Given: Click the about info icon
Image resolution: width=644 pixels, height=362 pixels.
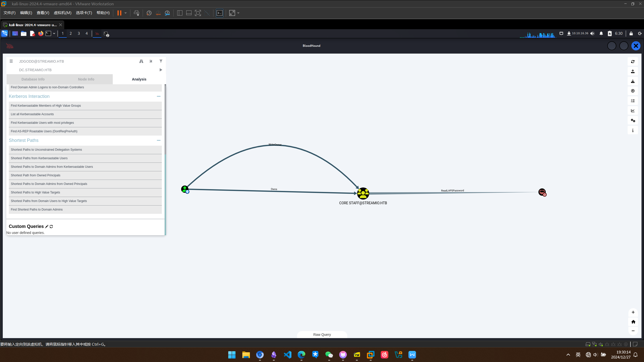Looking at the screenshot, I should [633, 130].
